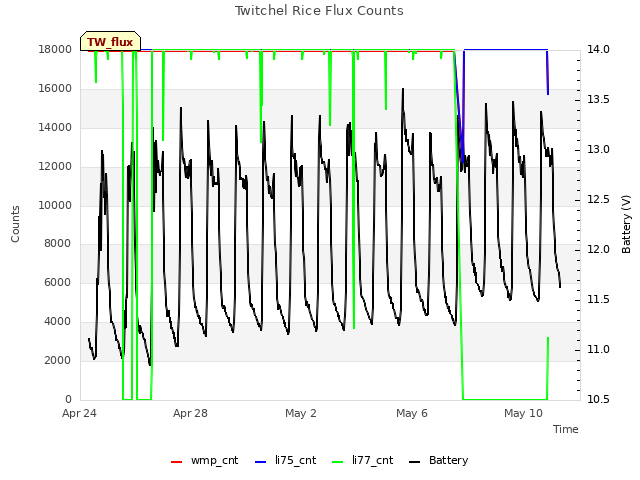
Task: Click the 12.0 battery tick label
Action: [x=598, y=250]
